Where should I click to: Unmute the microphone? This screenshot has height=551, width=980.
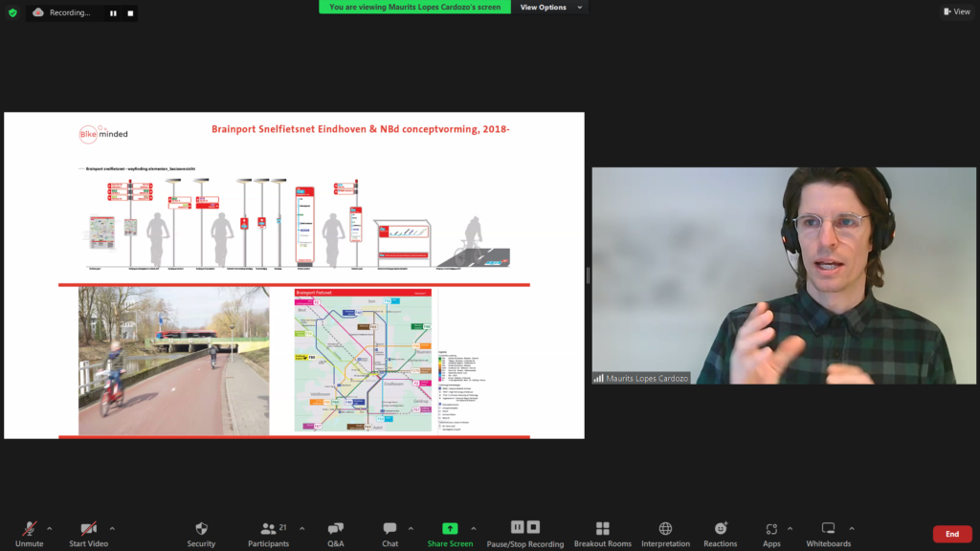(x=30, y=529)
